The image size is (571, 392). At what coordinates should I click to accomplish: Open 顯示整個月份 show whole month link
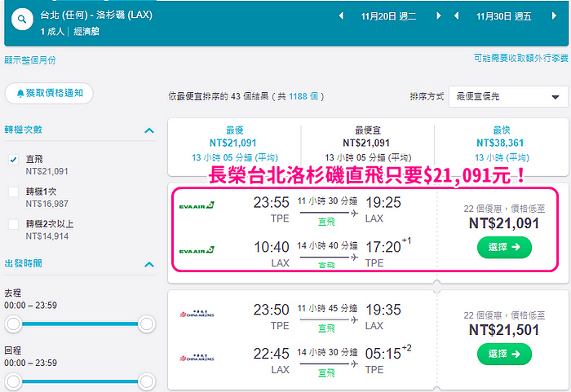coord(30,60)
